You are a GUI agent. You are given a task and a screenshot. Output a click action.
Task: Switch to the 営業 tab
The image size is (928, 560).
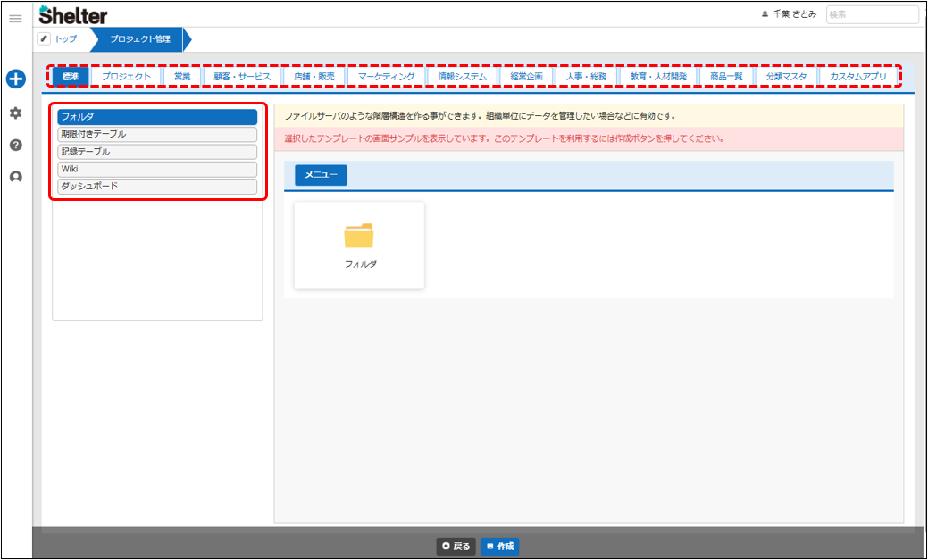tap(182, 77)
